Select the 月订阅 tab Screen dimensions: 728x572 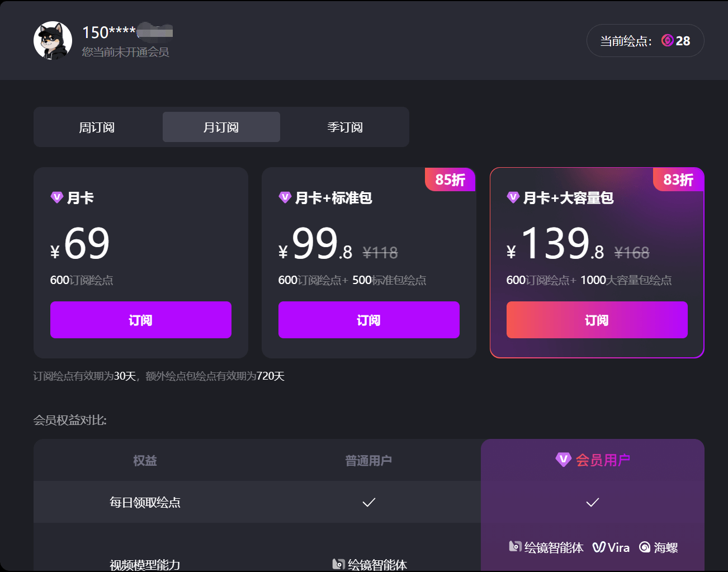[221, 127]
